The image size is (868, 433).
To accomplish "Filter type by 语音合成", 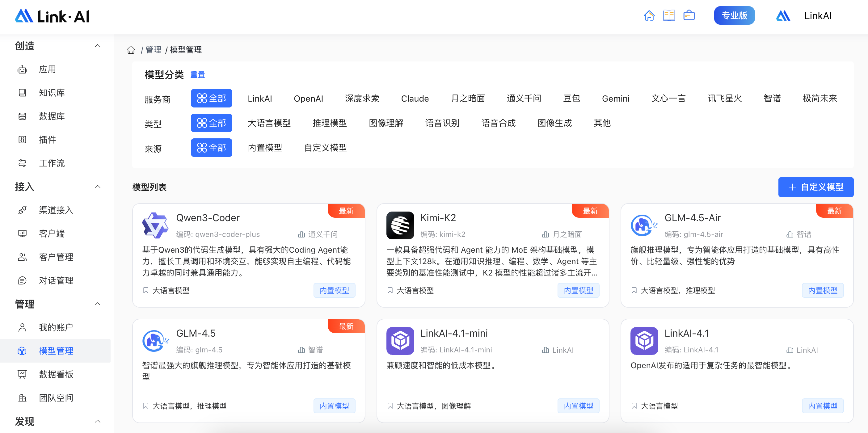I will click(499, 123).
